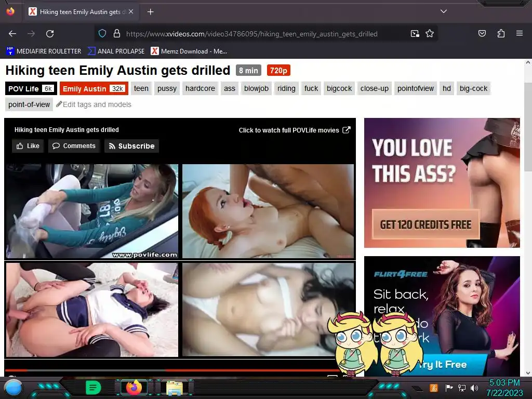Reload the current page
The height and width of the screenshot is (399, 532).
50,34
